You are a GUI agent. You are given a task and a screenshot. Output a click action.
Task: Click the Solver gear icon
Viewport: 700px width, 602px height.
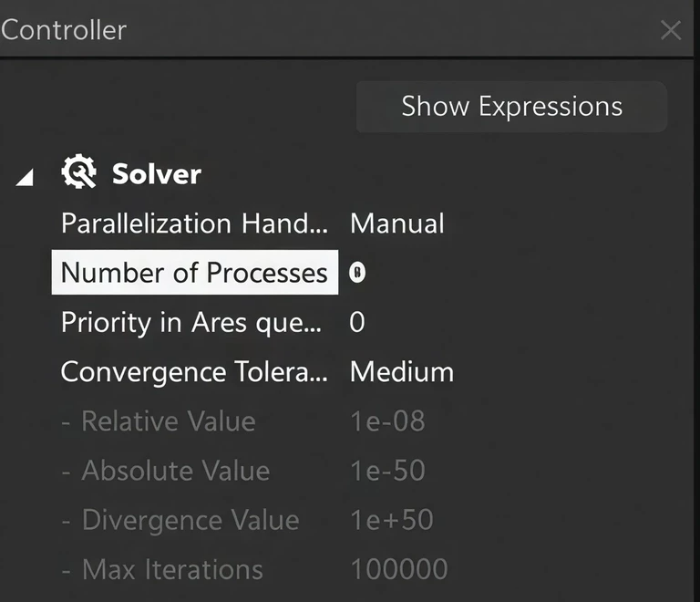pos(79,172)
